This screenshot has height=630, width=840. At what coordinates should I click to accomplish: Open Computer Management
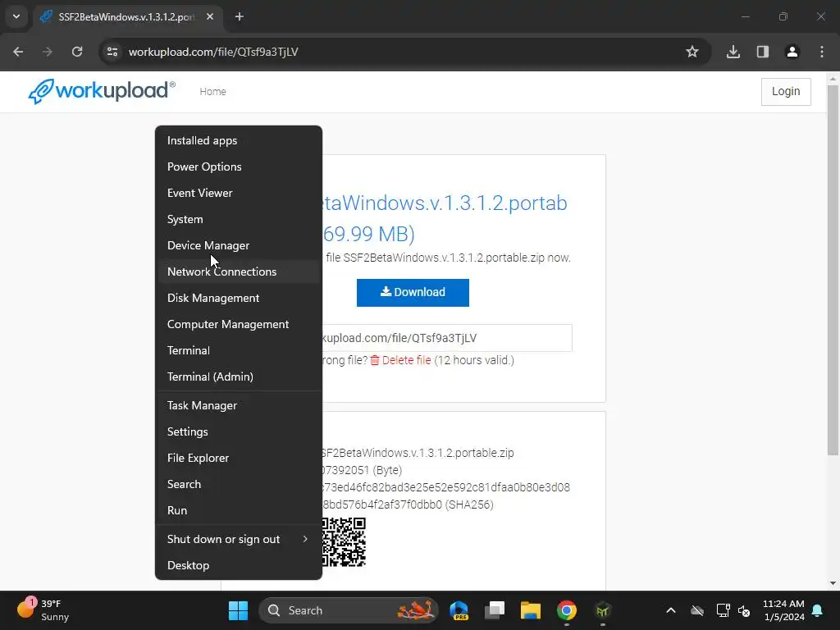(239, 324)
